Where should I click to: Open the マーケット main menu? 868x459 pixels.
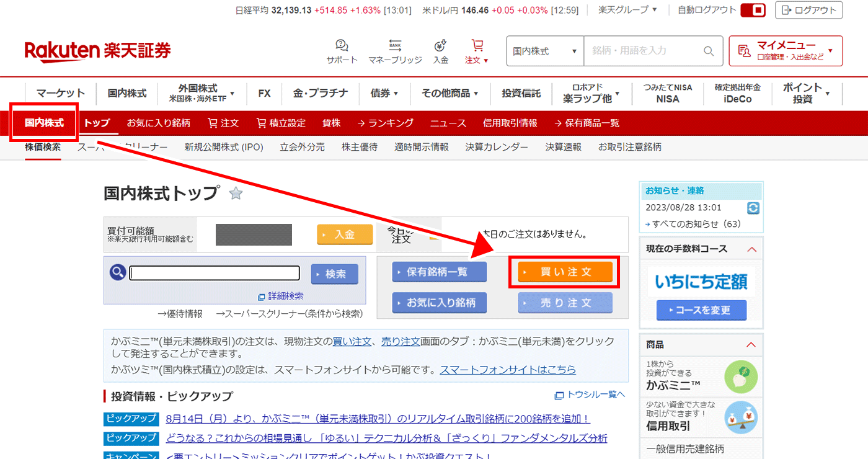click(60, 93)
